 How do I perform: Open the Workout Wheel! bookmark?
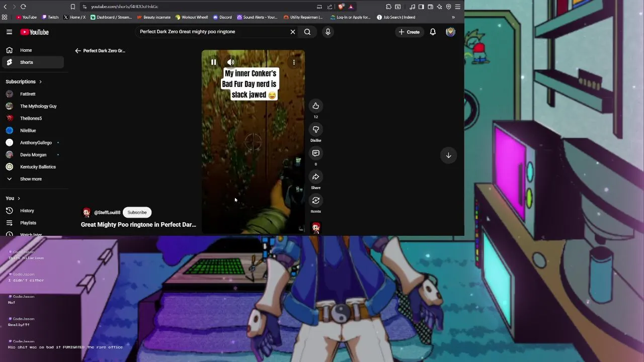192,17
